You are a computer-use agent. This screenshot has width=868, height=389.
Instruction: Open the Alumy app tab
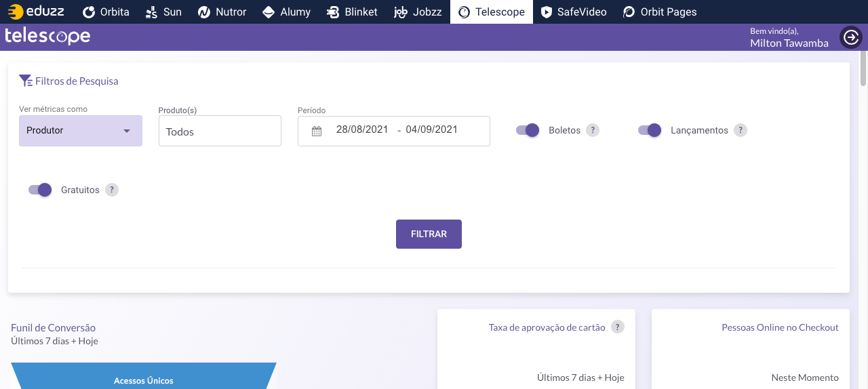pyautogui.click(x=286, y=12)
